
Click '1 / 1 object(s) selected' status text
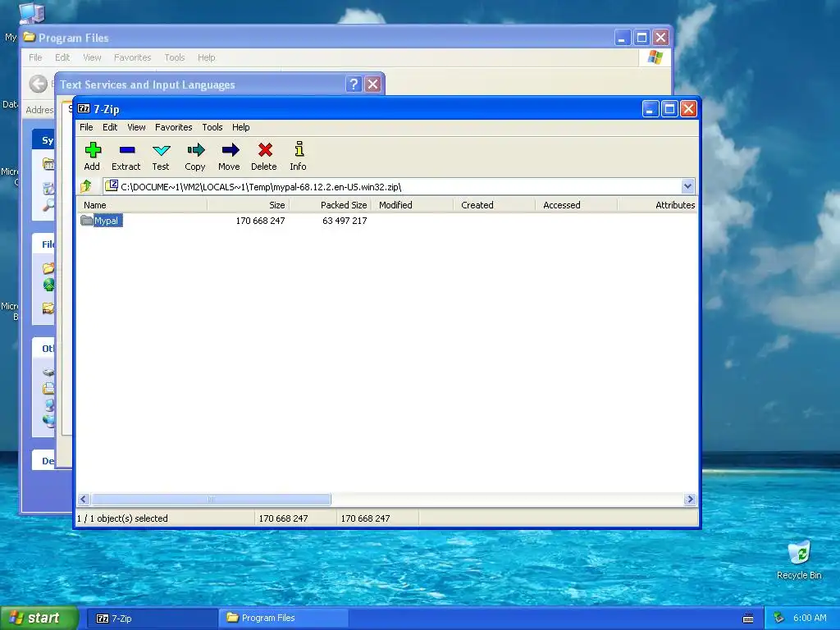122,518
